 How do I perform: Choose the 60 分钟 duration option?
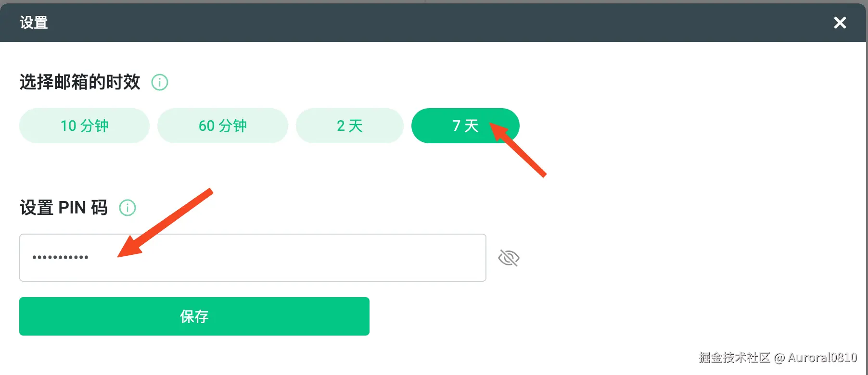222,125
